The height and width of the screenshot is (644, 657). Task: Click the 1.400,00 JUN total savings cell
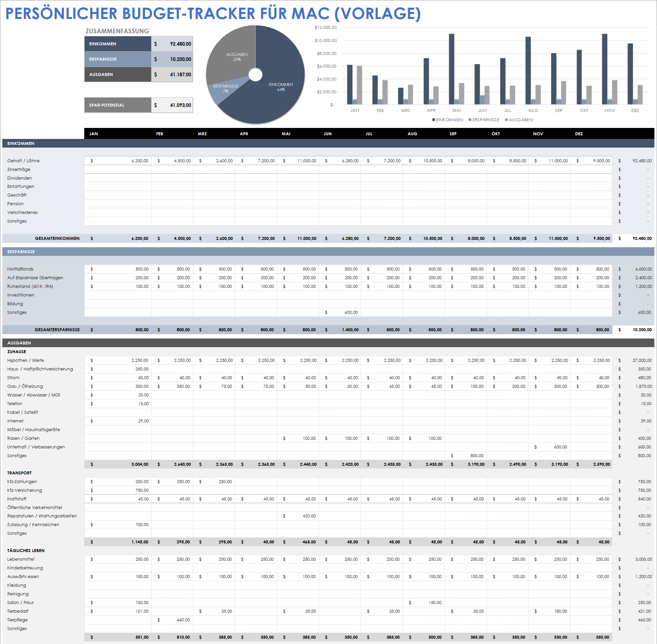(x=340, y=330)
